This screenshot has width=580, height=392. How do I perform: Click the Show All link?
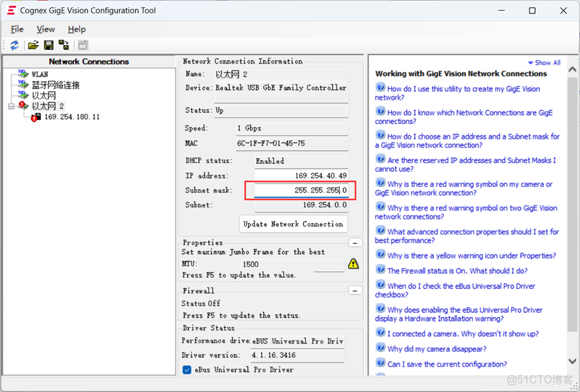(544, 62)
